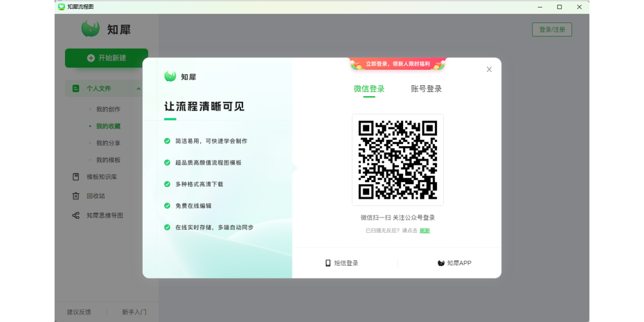
Task: Click heading 让流程清晰可见
Action: pyautogui.click(x=204, y=106)
